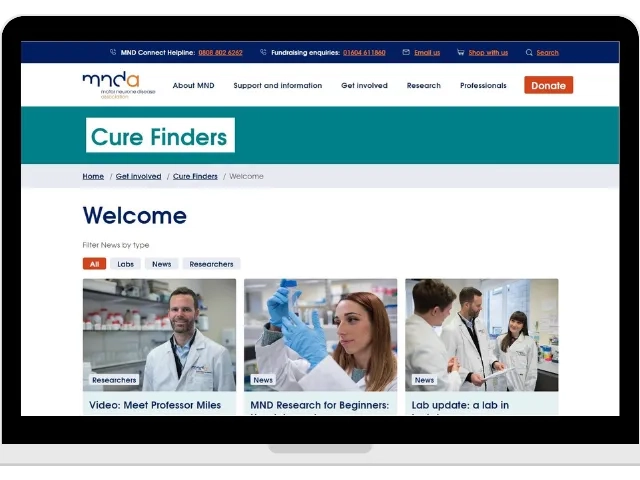
Task: Select the All news filter
Action: click(x=94, y=264)
